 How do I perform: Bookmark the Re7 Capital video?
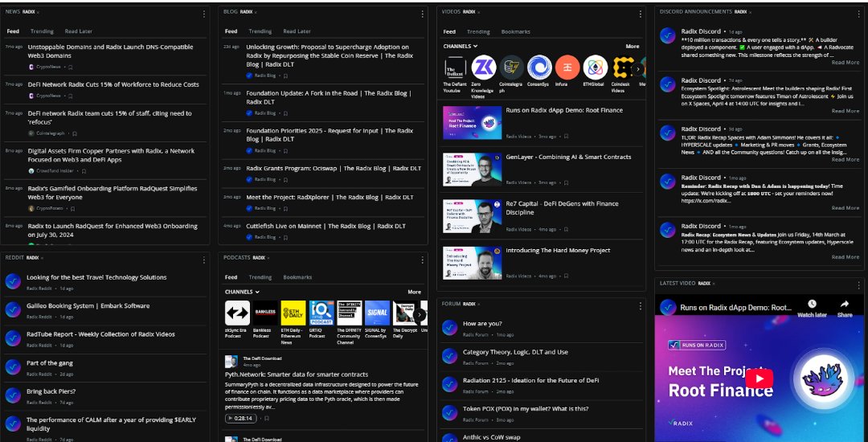pos(566,229)
